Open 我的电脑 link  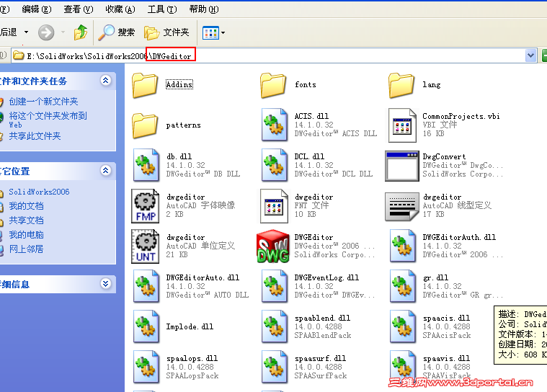26,235
